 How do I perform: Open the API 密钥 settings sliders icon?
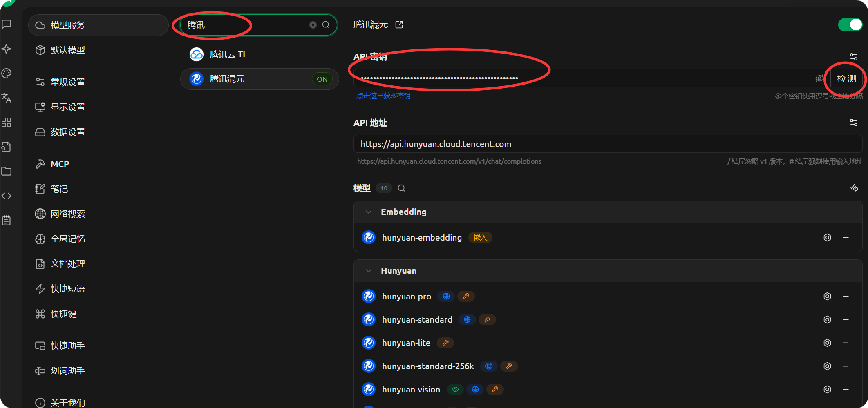pyautogui.click(x=854, y=57)
